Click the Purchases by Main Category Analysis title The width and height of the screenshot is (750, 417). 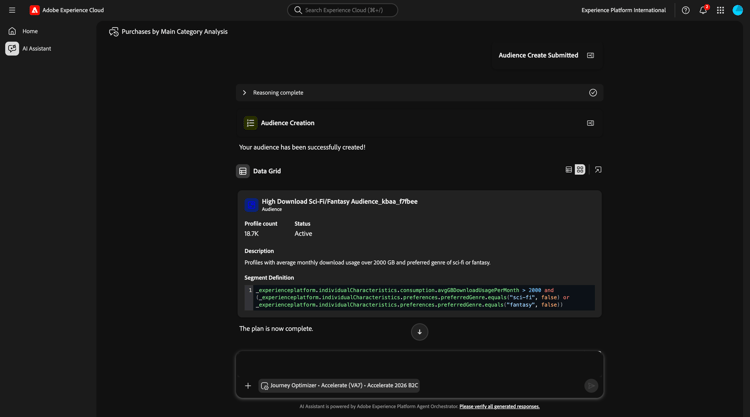[175, 32]
